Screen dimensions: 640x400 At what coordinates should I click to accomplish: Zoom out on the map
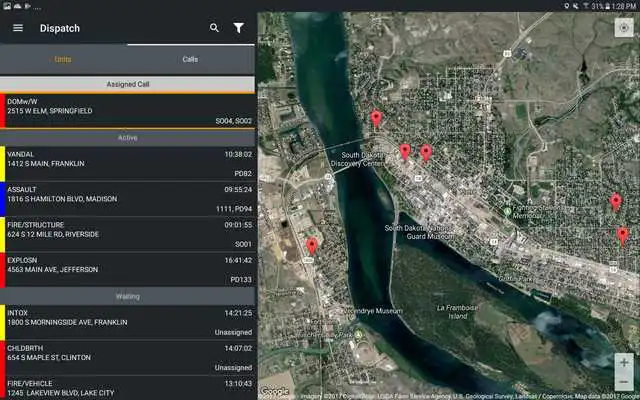tap(623, 381)
